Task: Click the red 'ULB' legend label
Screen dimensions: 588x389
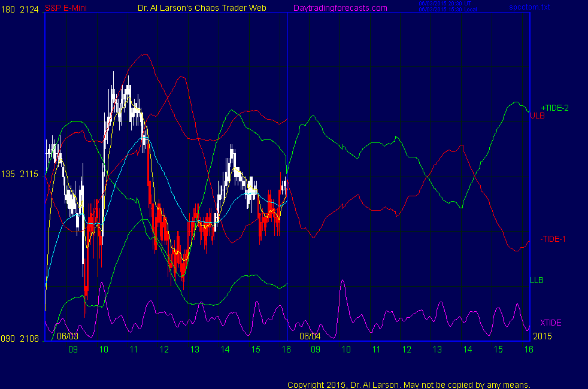Action: [537, 116]
